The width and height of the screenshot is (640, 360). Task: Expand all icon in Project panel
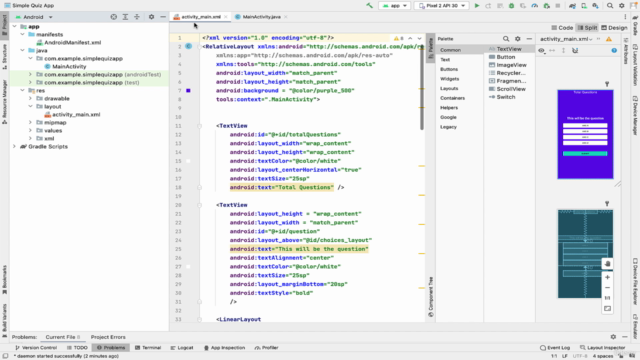(125, 17)
